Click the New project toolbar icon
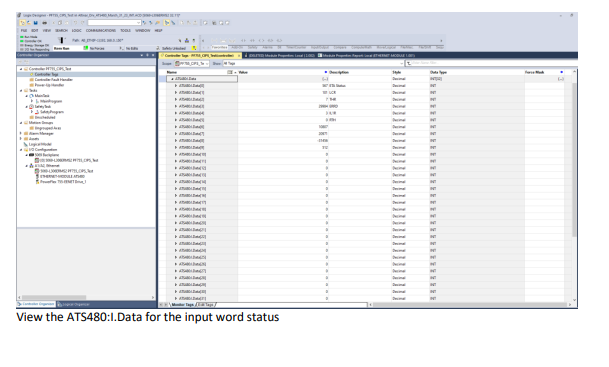This screenshot has height=367, width=609. (x=22, y=23)
